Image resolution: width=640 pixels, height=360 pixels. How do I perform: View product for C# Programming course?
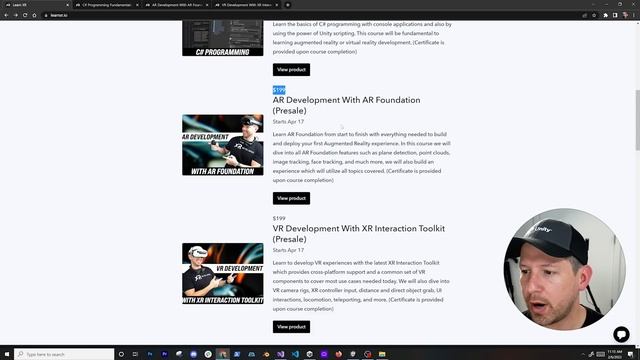coord(291,70)
